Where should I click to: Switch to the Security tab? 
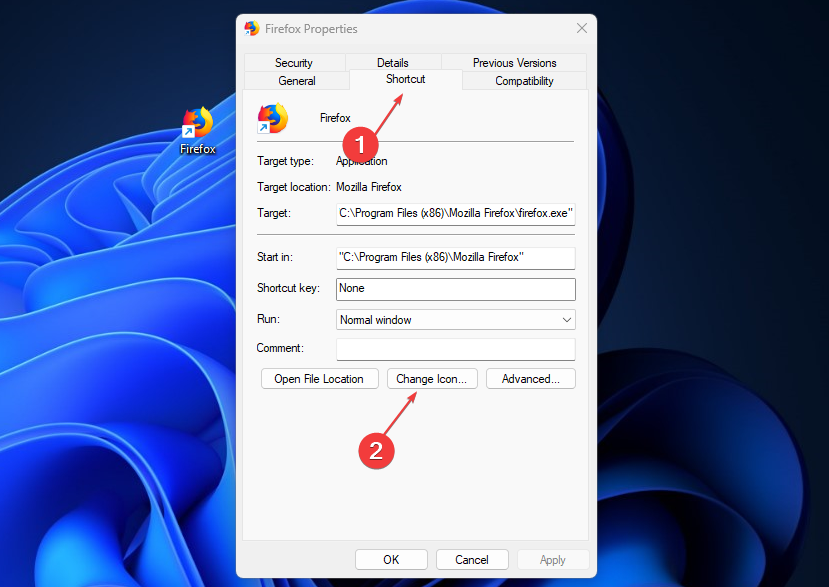(x=294, y=62)
